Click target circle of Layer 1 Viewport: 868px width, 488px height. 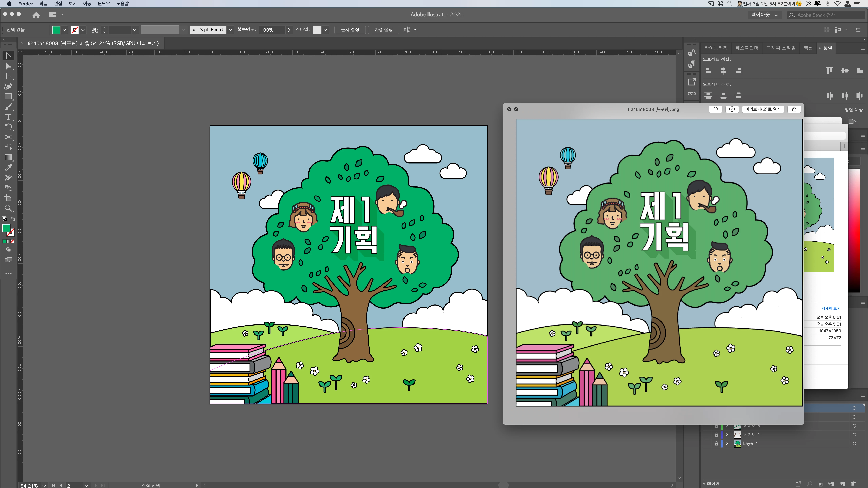(x=854, y=444)
